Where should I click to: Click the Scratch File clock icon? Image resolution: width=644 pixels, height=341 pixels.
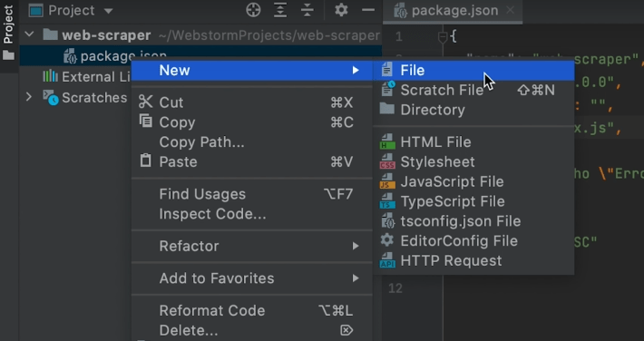[x=387, y=89]
